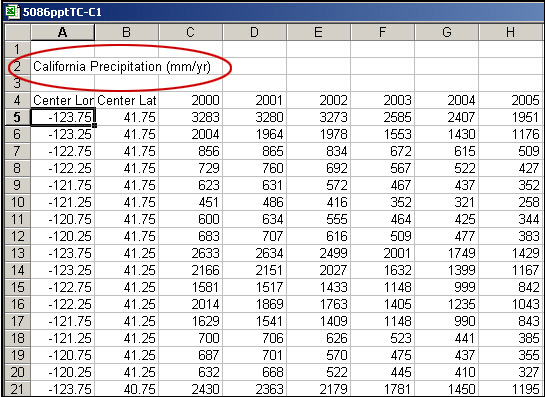
Task: Click cell containing 572
Action: [318, 185]
